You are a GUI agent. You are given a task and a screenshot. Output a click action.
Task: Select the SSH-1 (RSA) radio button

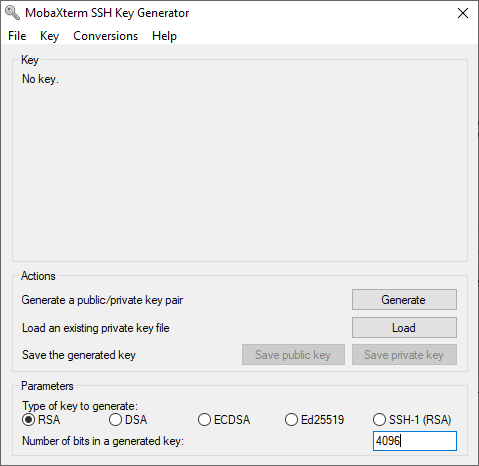[x=412, y=420]
